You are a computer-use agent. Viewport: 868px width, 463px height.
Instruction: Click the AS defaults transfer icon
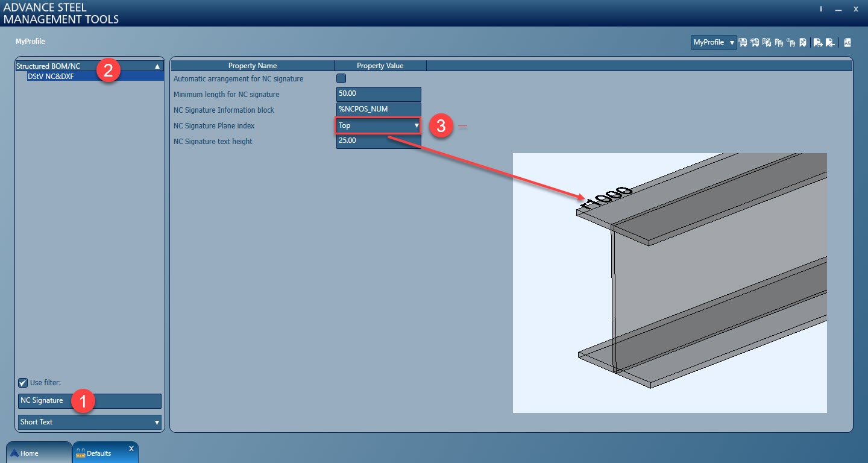(x=847, y=42)
